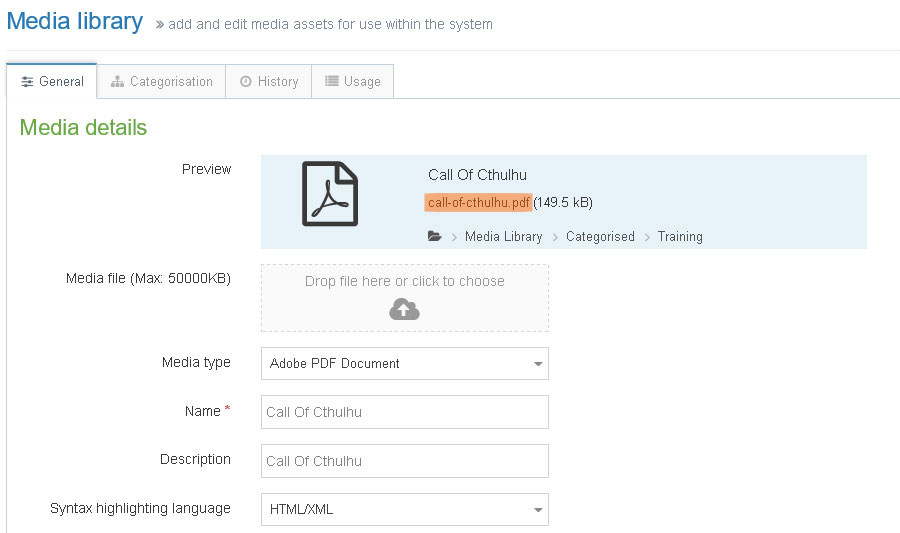900x533 pixels.
Task: Click the arrow beside Adobe PDF Document
Action: 538,364
